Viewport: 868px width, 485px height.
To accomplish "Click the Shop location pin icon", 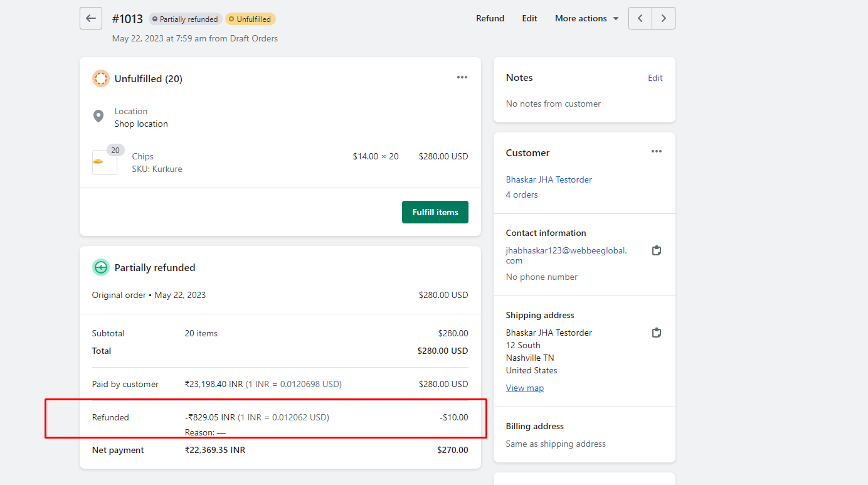I will pos(98,116).
